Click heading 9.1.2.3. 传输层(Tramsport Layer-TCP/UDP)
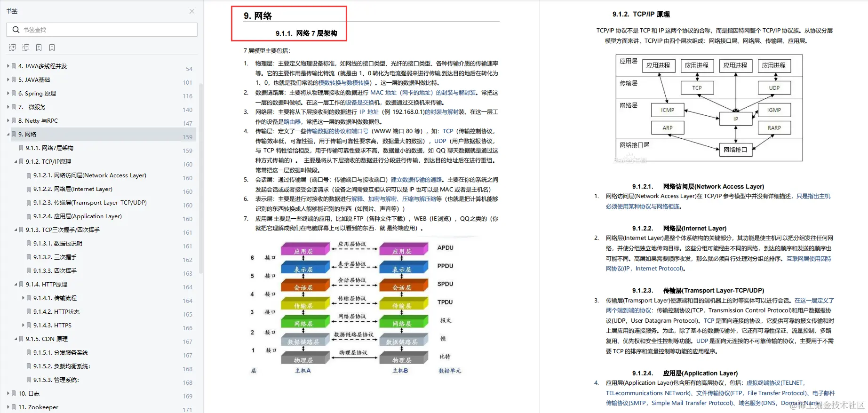The image size is (868, 413). pos(698,291)
